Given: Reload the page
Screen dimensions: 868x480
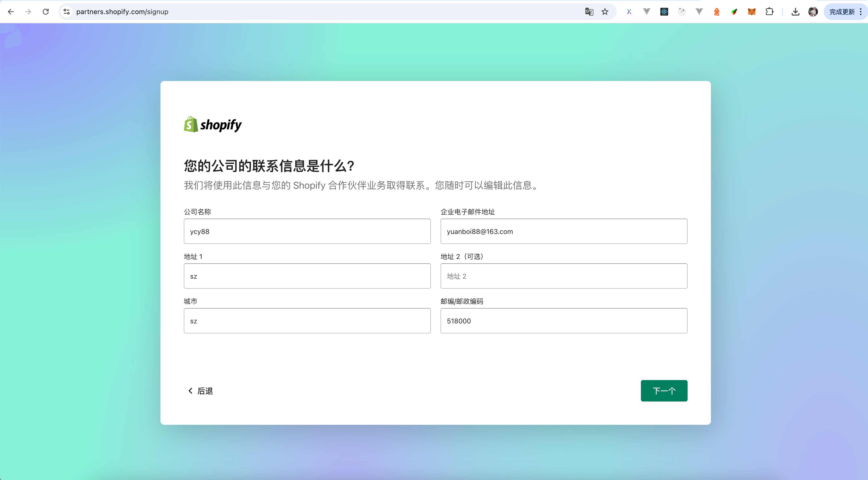Looking at the screenshot, I should click(x=46, y=12).
